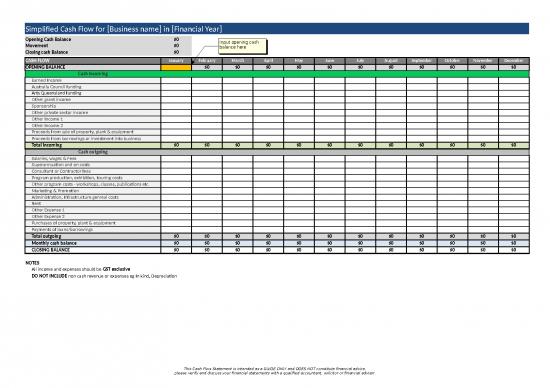Select the 'Movement' summary label
Viewport: 550px width, 388px height.
[x=37, y=46]
